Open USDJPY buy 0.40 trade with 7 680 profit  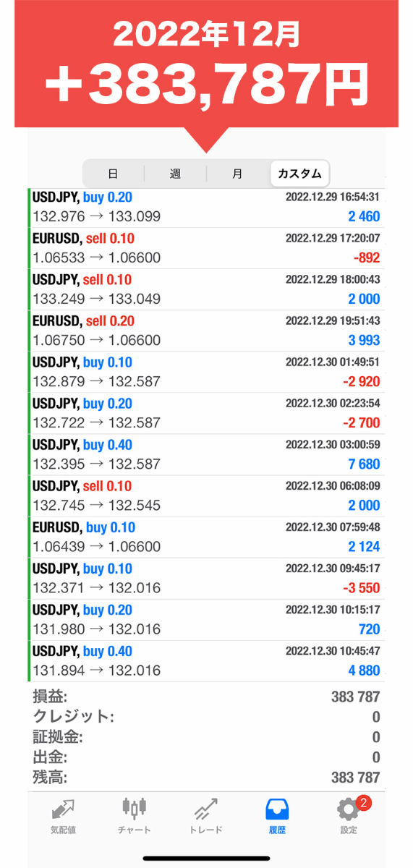pos(207,455)
